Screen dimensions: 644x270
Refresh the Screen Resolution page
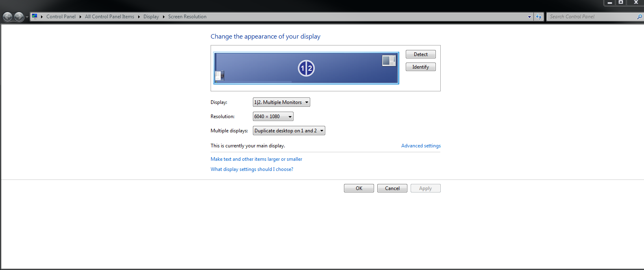(539, 17)
